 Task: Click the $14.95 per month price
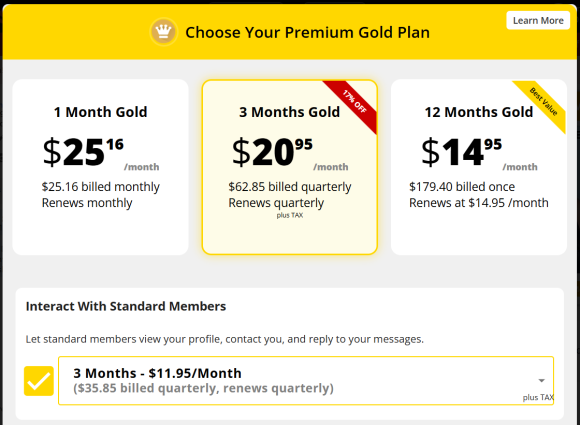[479, 153]
